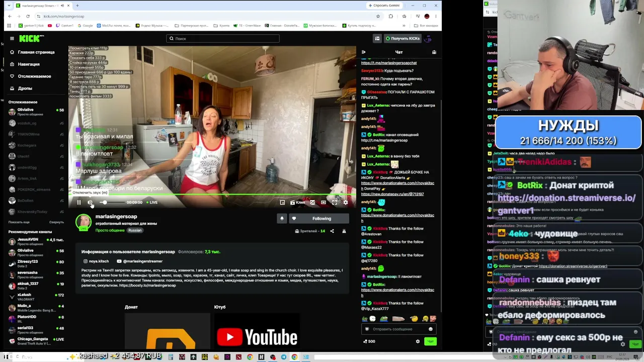Open @marlasingerstreamer YouTube link
Screen dimensions: 644x362
(x=139, y=261)
